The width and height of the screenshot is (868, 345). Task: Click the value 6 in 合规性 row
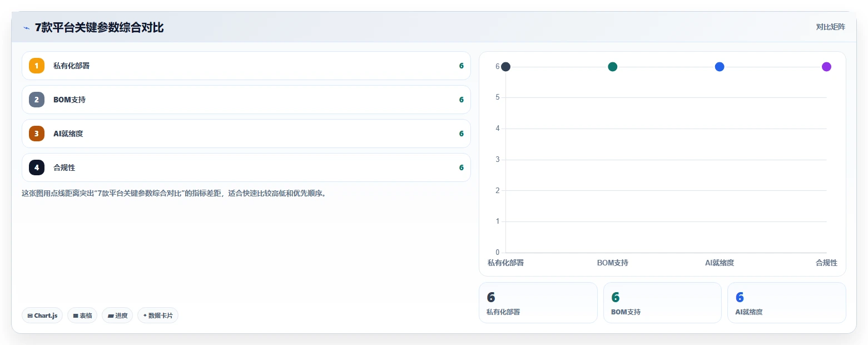pos(461,167)
